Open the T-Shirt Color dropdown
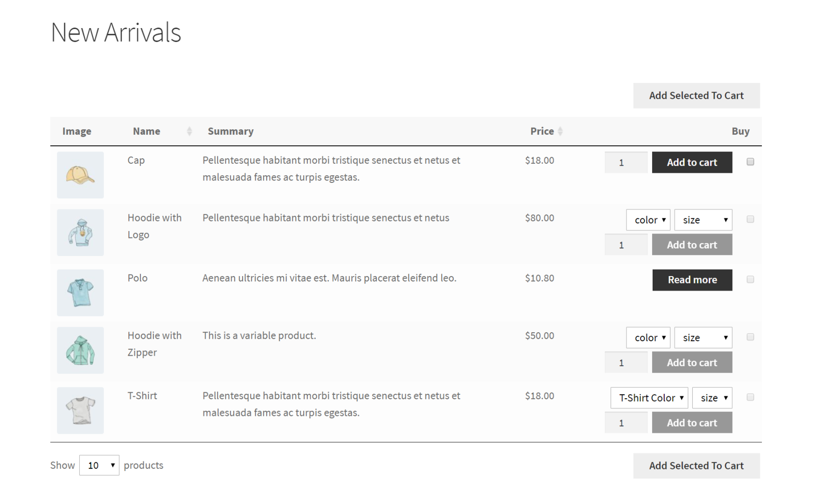 point(649,397)
